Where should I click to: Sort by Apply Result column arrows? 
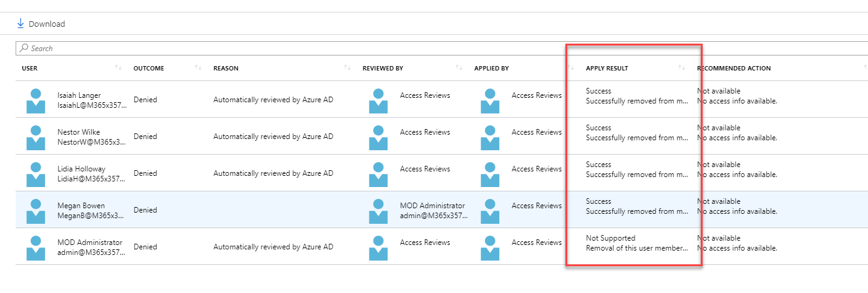click(682, 68)
